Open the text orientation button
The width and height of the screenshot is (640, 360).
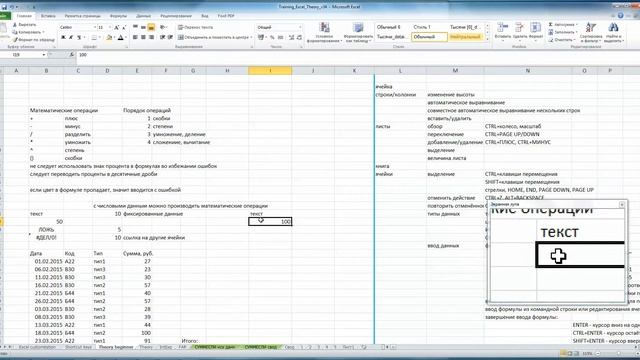(x=163, y=27)
